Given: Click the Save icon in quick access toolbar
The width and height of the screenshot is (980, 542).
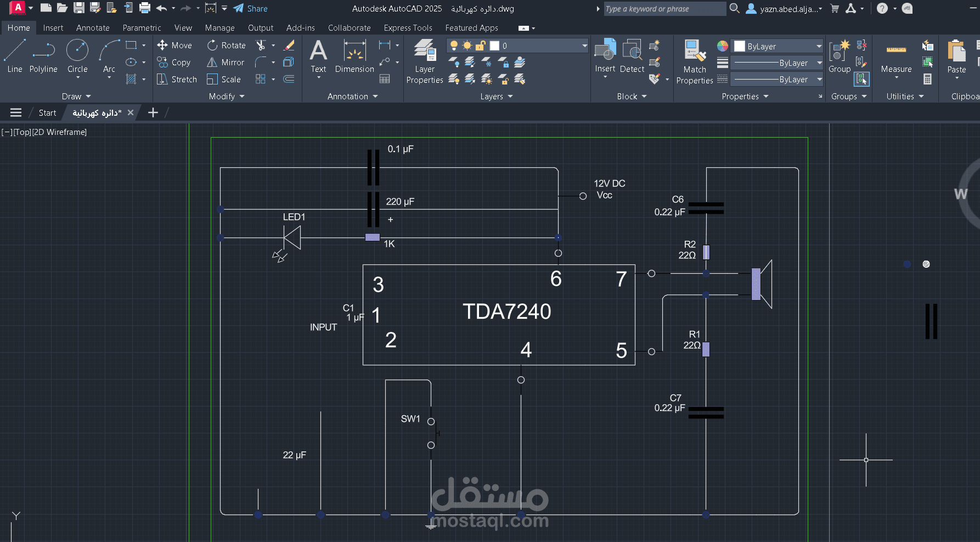Looking at the screenshot, I should click(x=79, y=8).
